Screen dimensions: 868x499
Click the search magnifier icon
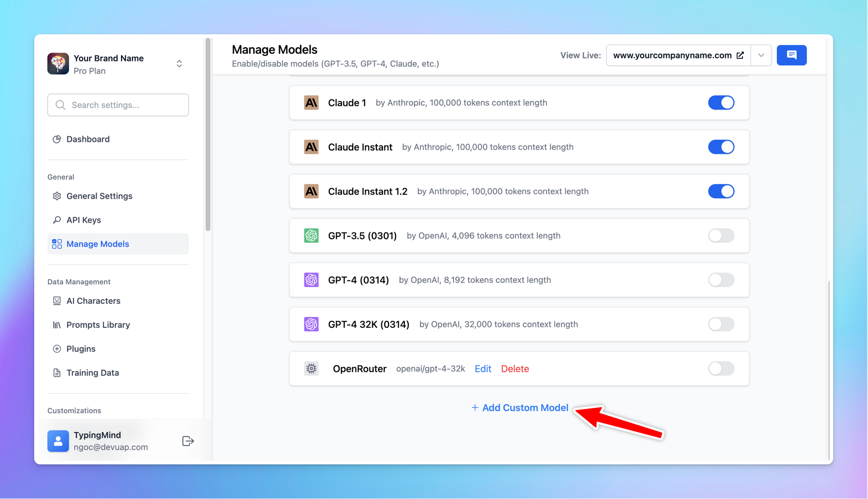pos(61,105)
